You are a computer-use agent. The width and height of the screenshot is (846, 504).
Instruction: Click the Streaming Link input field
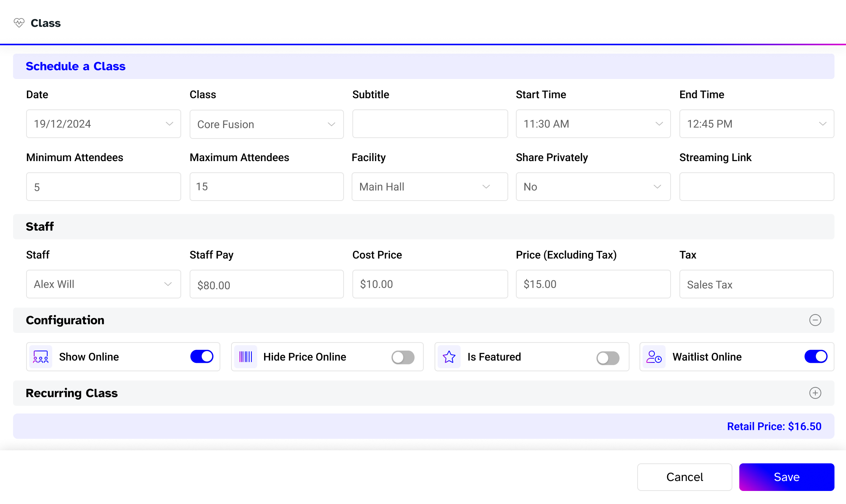[756, 186]
